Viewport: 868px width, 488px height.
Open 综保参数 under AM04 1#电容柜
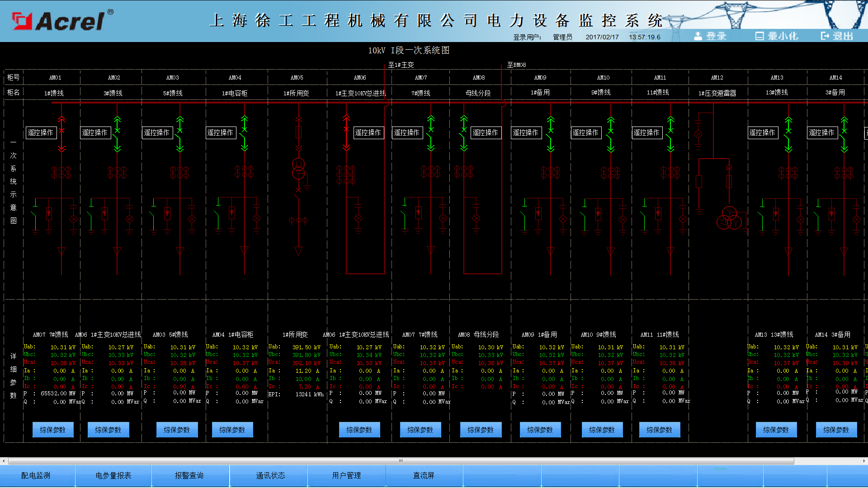(x=232, y=430)
